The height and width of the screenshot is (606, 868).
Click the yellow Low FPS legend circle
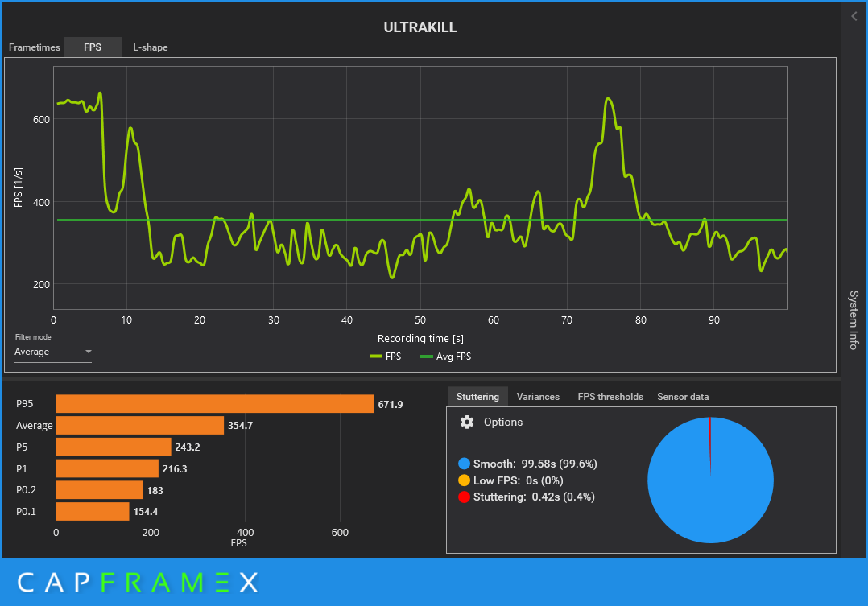pos(464,480)
